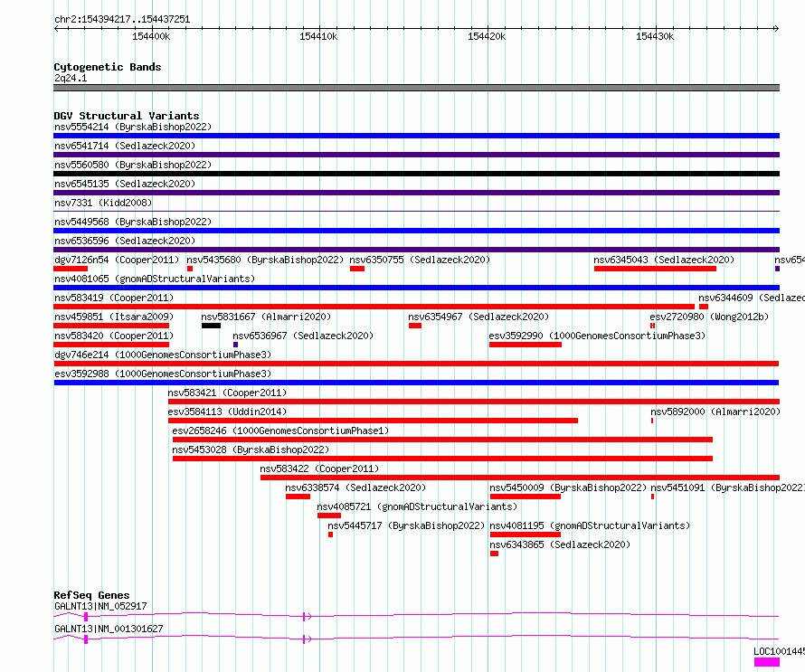The image size is (805, 672).
Task: Click the nsv5453028 (ByrskaBishop2022) label
Action: 251,450
